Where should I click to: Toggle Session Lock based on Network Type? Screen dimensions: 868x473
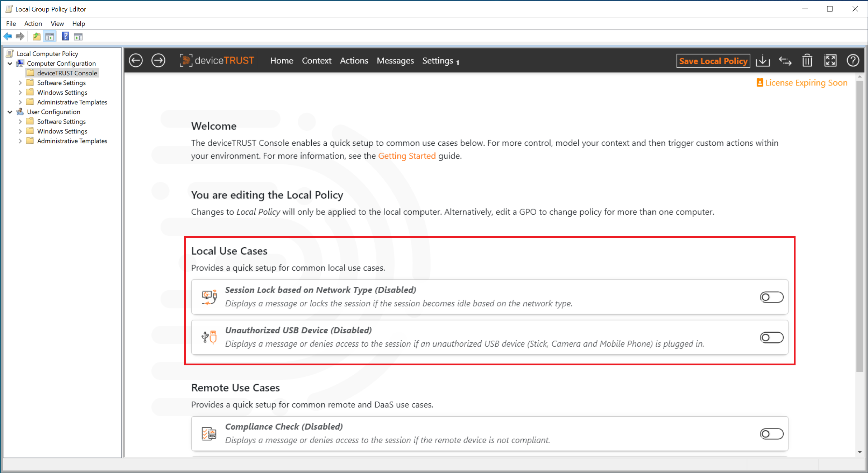point(771,296)
